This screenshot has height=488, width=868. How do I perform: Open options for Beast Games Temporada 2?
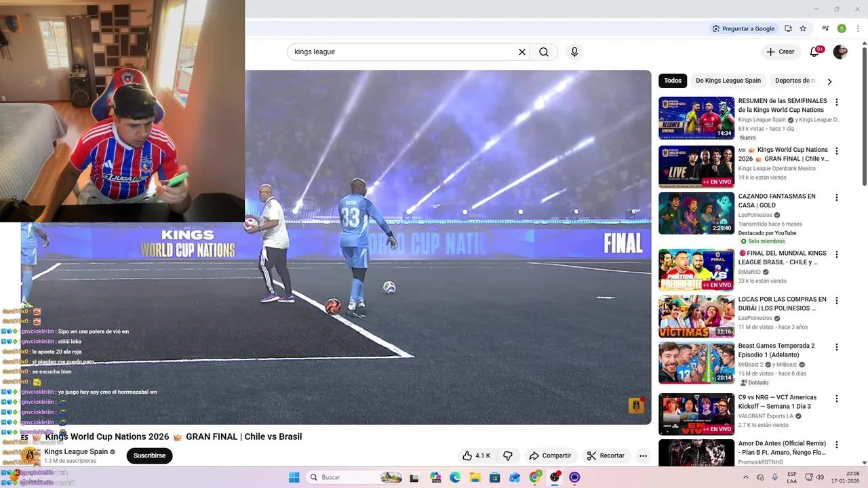click(x=837, y=347)
